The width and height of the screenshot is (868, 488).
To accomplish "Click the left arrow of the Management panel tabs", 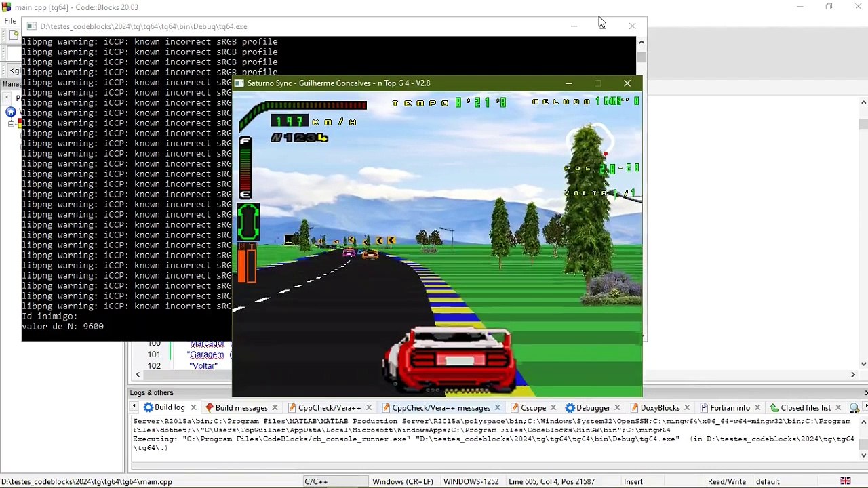I will pos(7,98).
